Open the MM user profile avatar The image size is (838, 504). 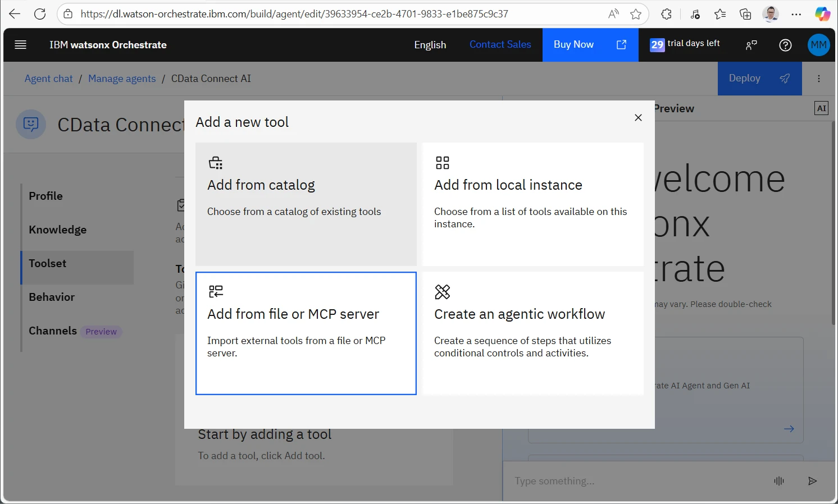tap(818, 45)
